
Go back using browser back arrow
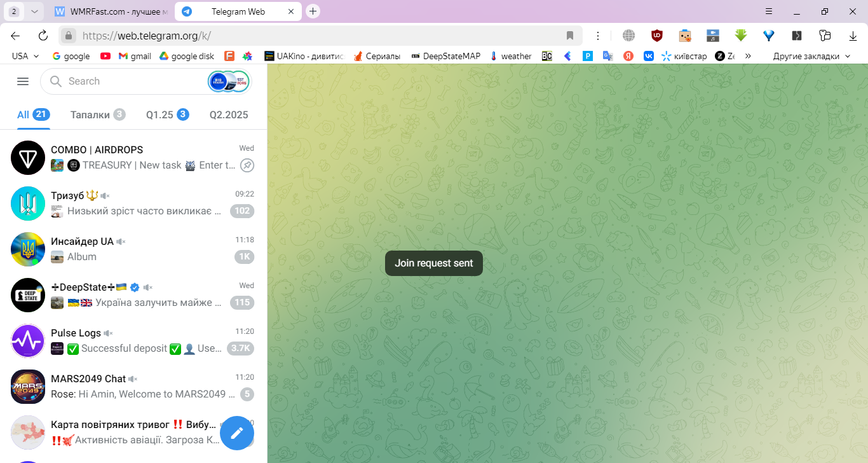click(15, 36)
